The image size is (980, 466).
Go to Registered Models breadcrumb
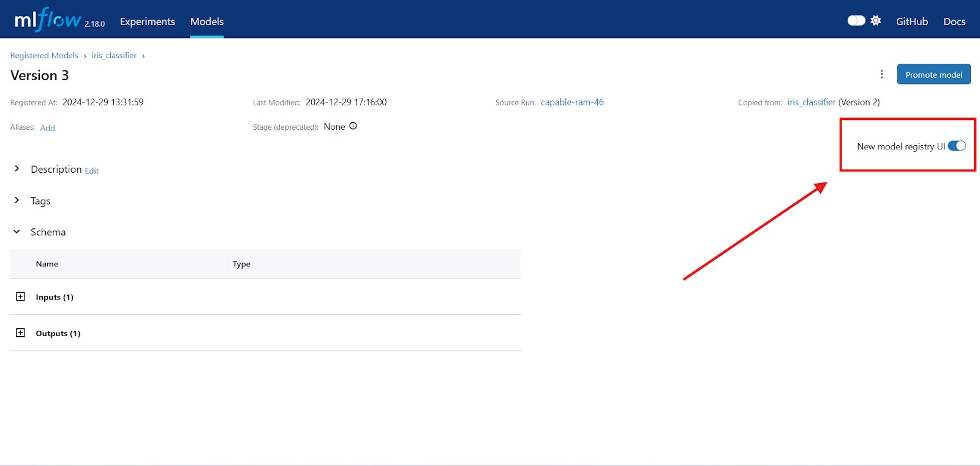[44, 55]
